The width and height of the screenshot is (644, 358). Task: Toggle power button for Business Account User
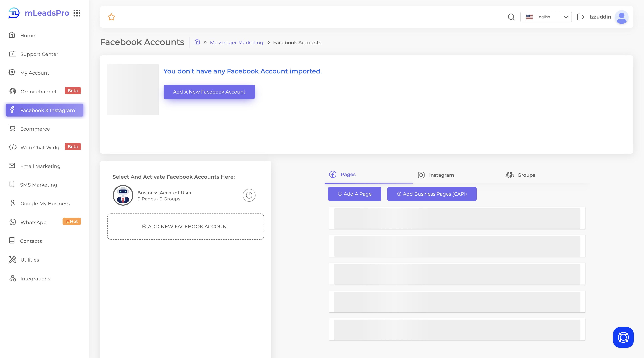click(x=249, y=195)
